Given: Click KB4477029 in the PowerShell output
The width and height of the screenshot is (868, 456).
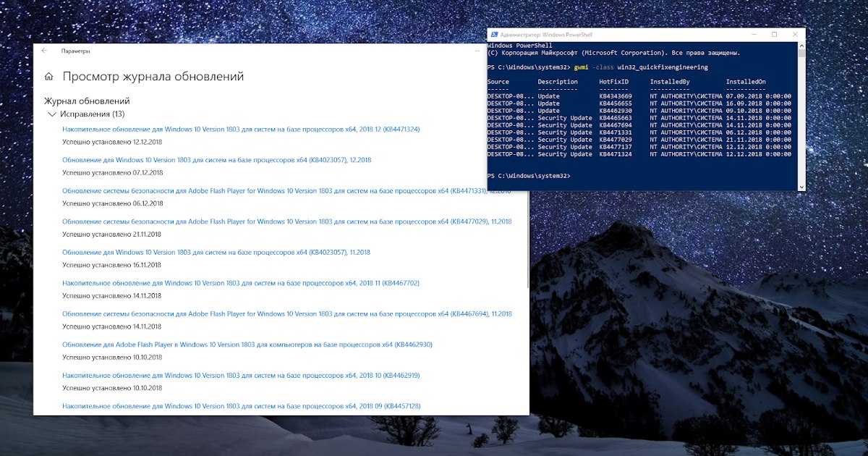Looking at the screenshot, I should coord(616,140).
